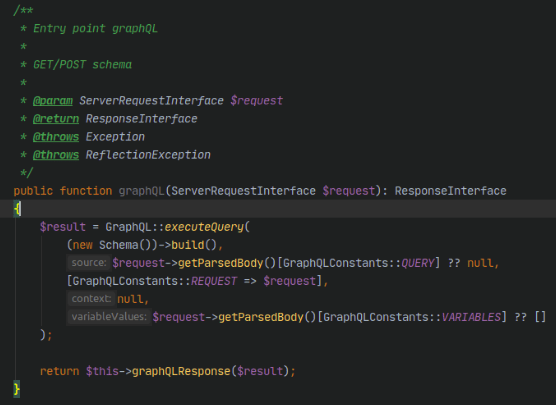556x405 pixels.
Task: Click the VARIABLES constant
Action: pyautogui.click(x=471, y=317)
